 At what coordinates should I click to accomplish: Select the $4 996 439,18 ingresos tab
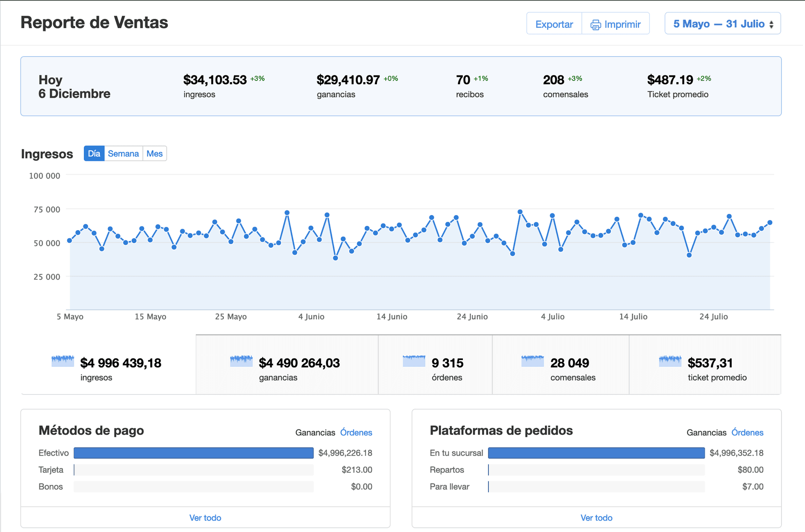pyautogui.click(x=108, y=364)
